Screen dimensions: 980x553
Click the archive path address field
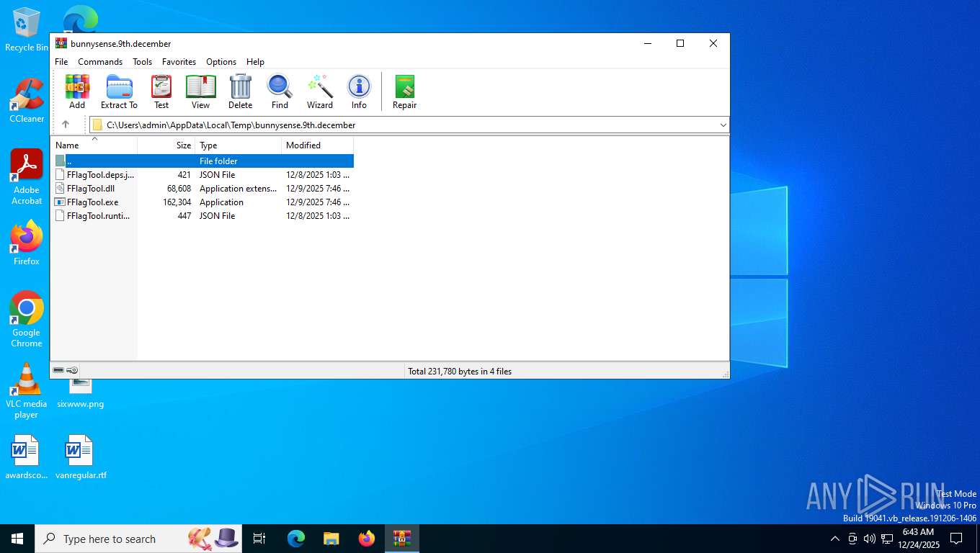(409, 125)
